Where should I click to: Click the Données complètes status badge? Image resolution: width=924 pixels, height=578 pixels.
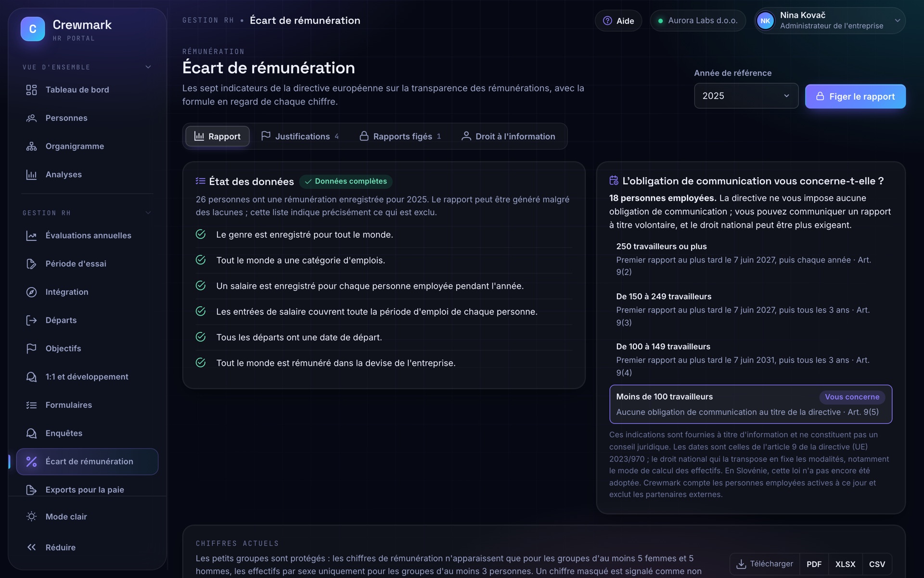pos(346,182)
